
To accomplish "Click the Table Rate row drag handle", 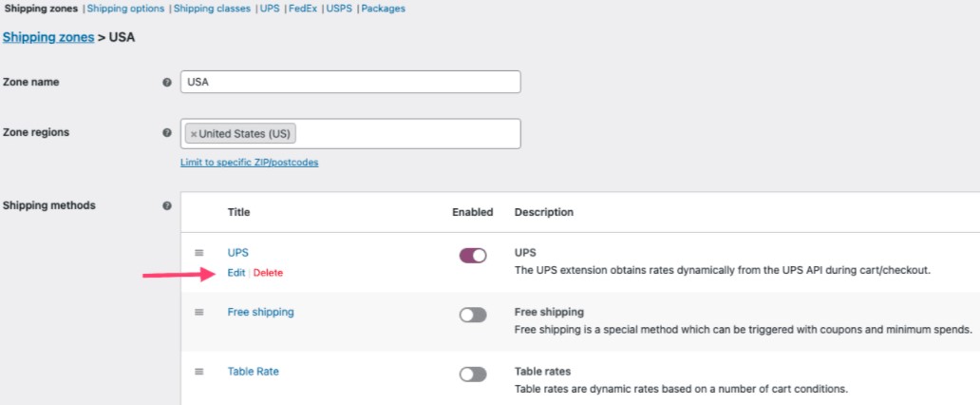I will [199, 372].
